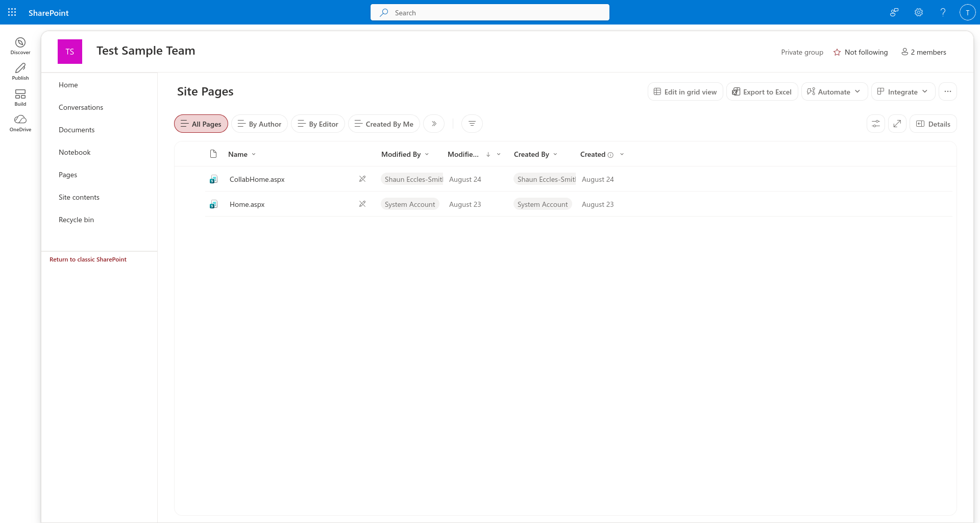Screen dimensions: 980x523
Task: Select the All Pages view
Action: (201, 124)
